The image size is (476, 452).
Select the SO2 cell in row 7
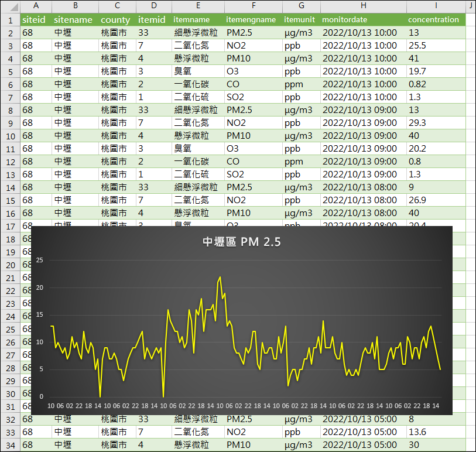(x=254, y=97)
